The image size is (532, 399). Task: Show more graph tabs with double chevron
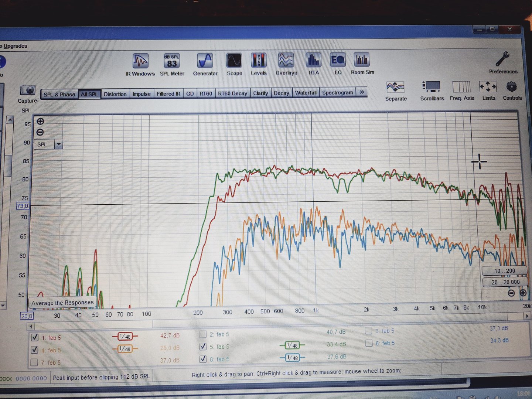(362, 92)
